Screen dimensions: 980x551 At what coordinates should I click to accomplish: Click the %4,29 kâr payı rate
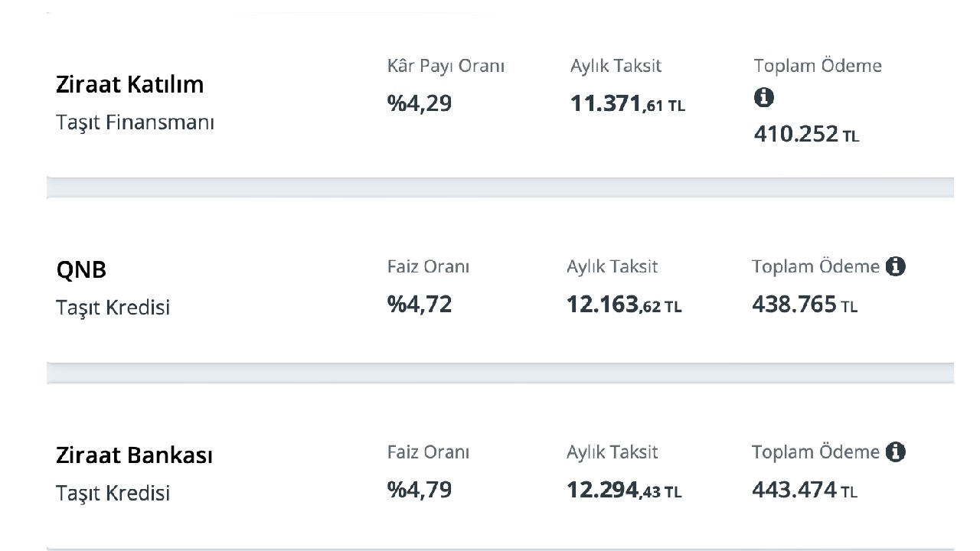pos(420,103)
